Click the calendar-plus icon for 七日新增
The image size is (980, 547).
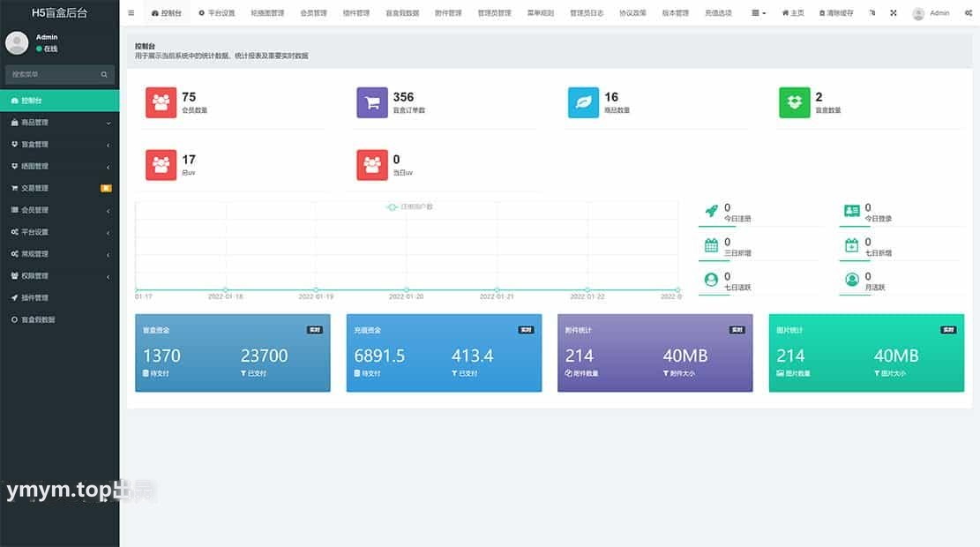tap(852, 245)
